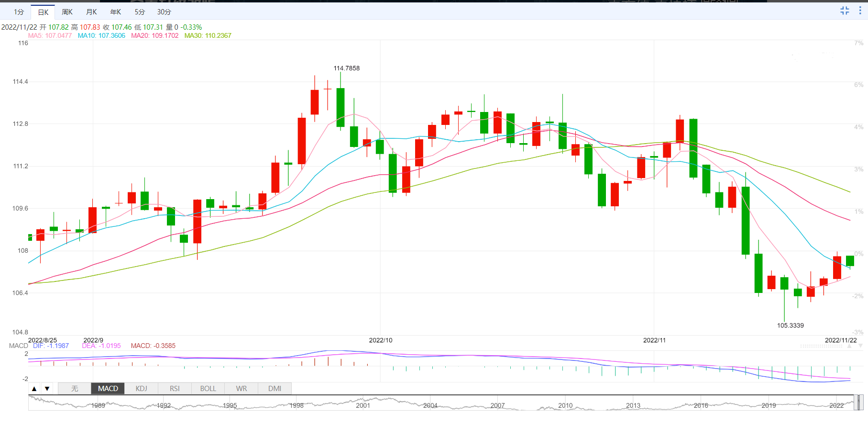Show the 年K yearly chart
This screenshot has width=868, height=426.
pyautogui.click(x=116, y=12)
